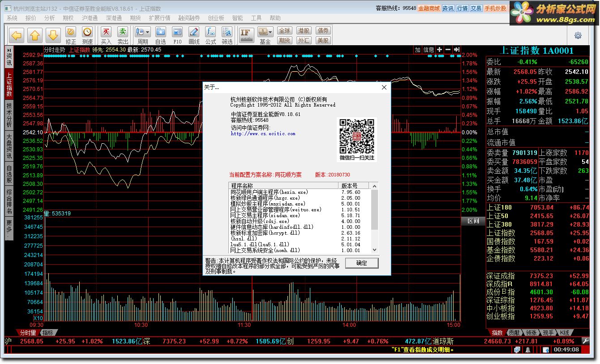The height and width of the screenshot is (364, 600).
Task: Open the F10 company info icon
Action: tap(177, 35)
